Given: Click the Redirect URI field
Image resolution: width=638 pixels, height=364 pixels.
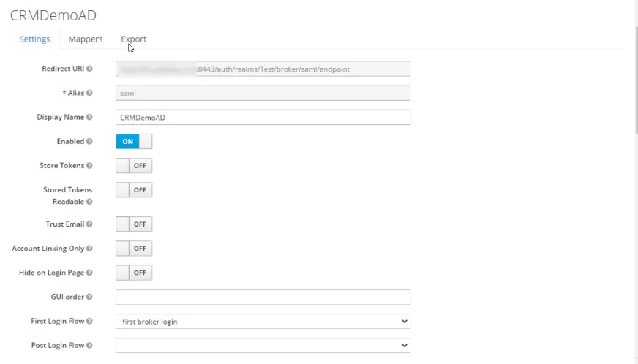Looking at the screenshot, I should 263,69.
